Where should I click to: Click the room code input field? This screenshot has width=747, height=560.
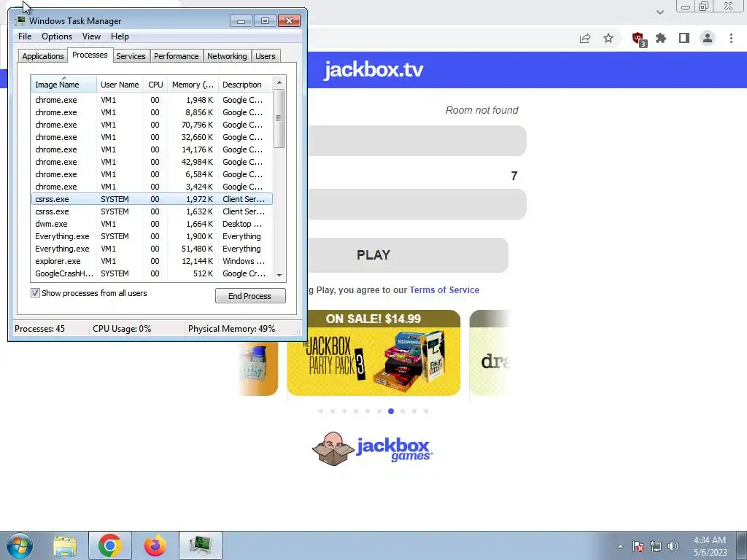[417, 141]
